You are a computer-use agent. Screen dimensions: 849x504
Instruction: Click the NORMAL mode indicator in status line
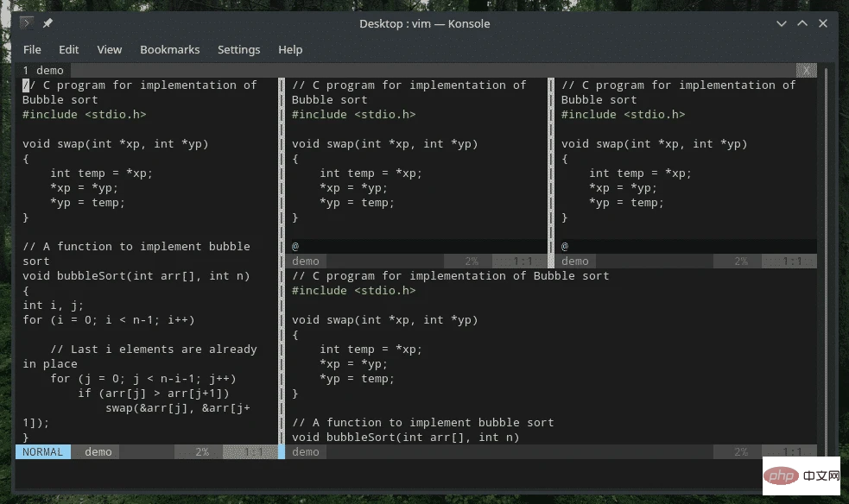point(43,452)
